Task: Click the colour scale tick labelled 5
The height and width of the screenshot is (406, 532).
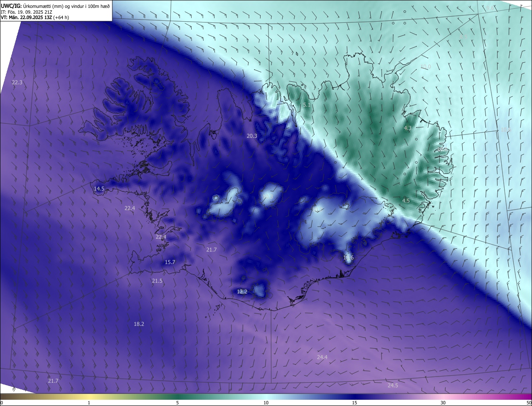Action: [x=177, y=403]
